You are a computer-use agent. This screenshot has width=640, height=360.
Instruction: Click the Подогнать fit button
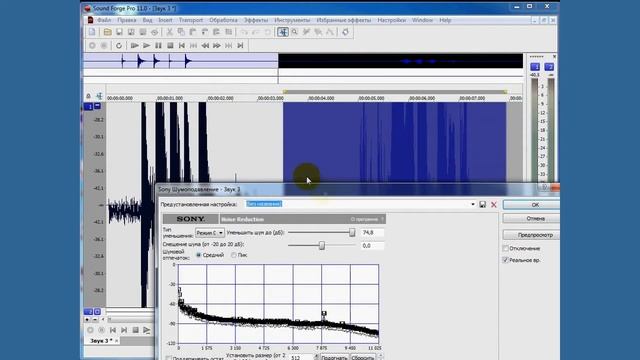coord(334,357)
